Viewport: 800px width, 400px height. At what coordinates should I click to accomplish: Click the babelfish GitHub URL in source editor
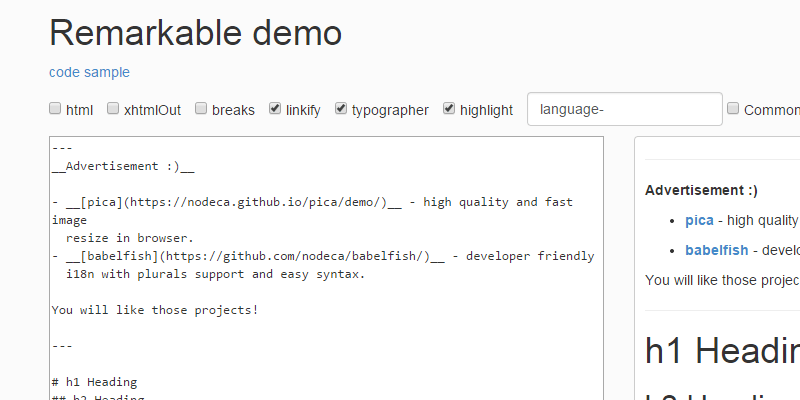click(x=280, y=256)
